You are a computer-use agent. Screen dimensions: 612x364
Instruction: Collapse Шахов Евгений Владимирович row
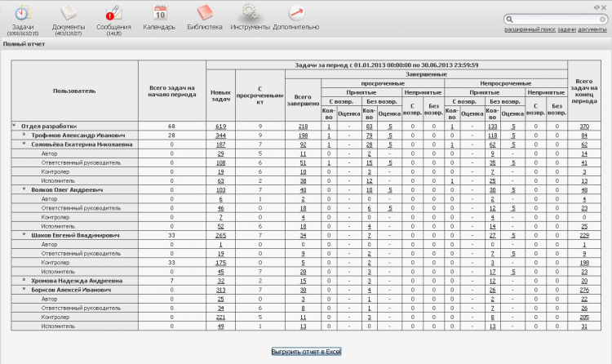click(x=24, y=235)
